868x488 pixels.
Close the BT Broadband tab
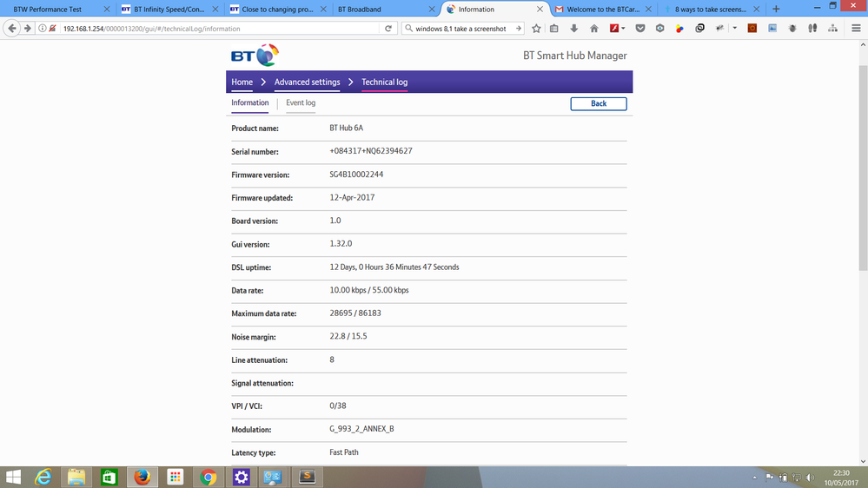pos(432,10)
